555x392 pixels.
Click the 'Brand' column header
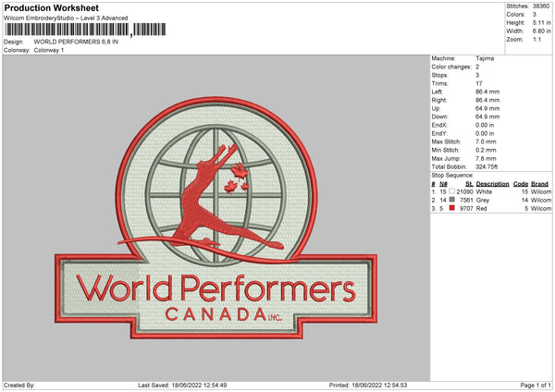[540, 184]
